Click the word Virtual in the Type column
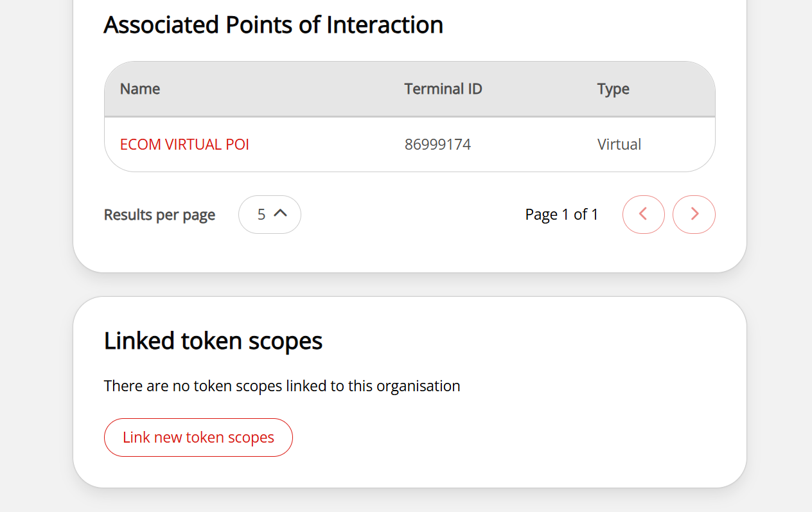Image resolution: width=812 pixels, height=512 pixels. [619, 145]
